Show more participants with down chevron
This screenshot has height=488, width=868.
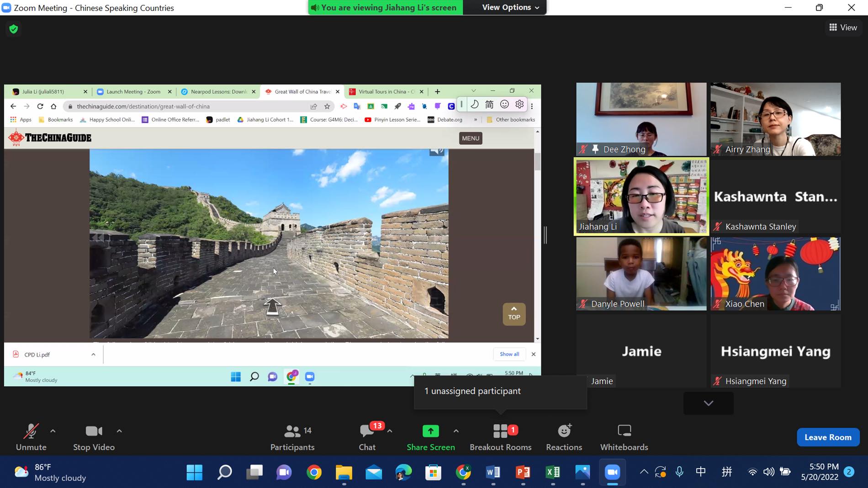pos(709,403)
